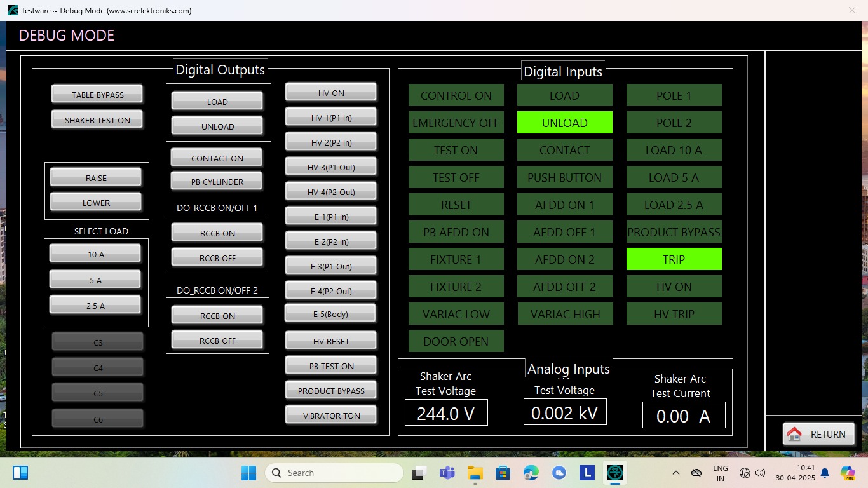This screenshot has height=488, width=868.
Task: Click the Copilot icon in system tray
Action: click(x=847, y=473)
